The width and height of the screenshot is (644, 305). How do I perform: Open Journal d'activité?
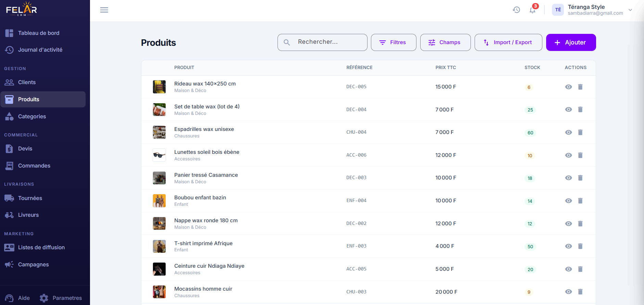pos(43,50)
